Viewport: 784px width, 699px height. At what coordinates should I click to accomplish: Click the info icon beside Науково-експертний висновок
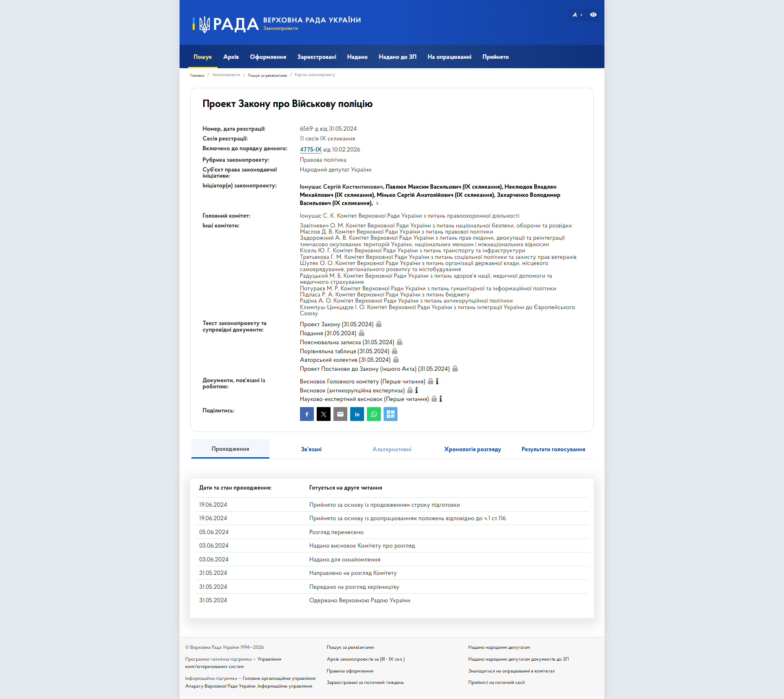tap(441, 399)
